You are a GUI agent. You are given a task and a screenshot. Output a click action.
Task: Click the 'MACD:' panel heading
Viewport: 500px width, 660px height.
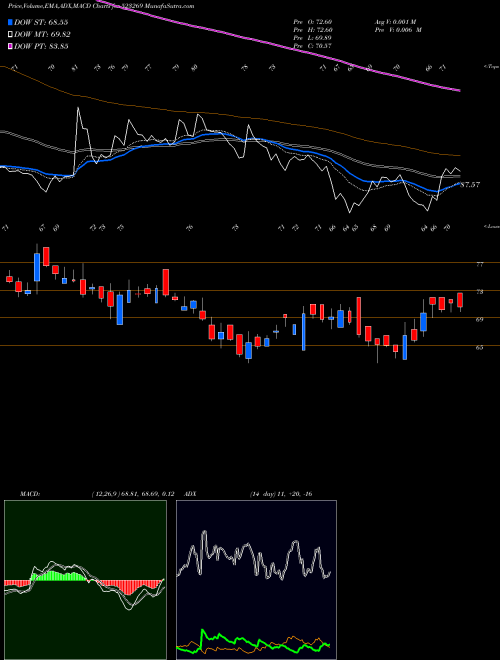pos(29,494)
